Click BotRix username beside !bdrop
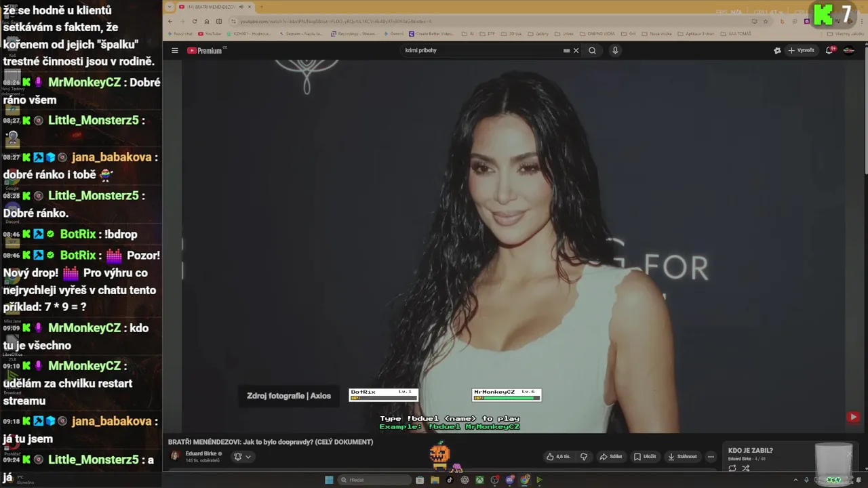Image resolution: width=868 pixels, height=488 pixels. [x=78, y=234]
